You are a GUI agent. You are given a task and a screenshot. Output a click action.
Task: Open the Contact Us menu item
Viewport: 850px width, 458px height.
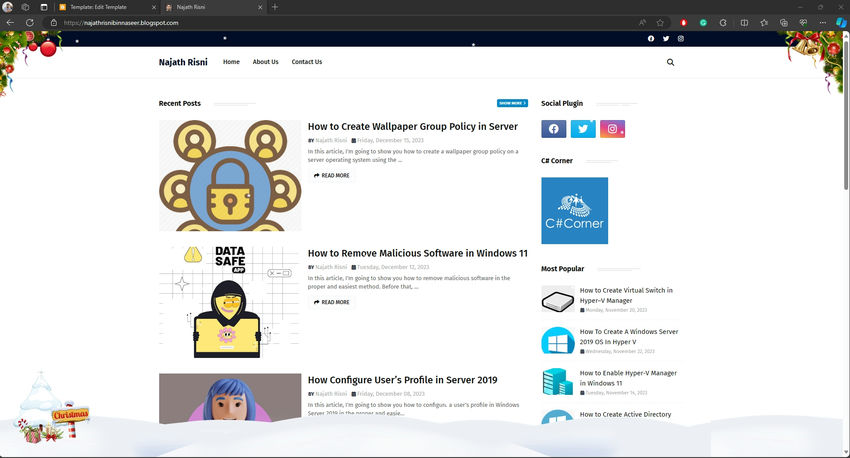[x=307, y=62]
